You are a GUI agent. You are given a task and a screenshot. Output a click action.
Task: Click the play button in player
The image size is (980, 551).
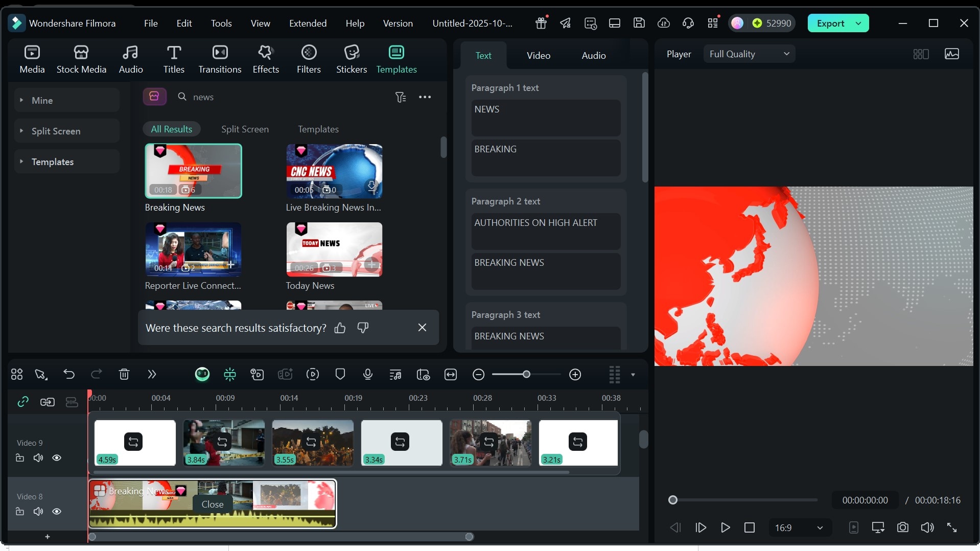click(725, 527)
